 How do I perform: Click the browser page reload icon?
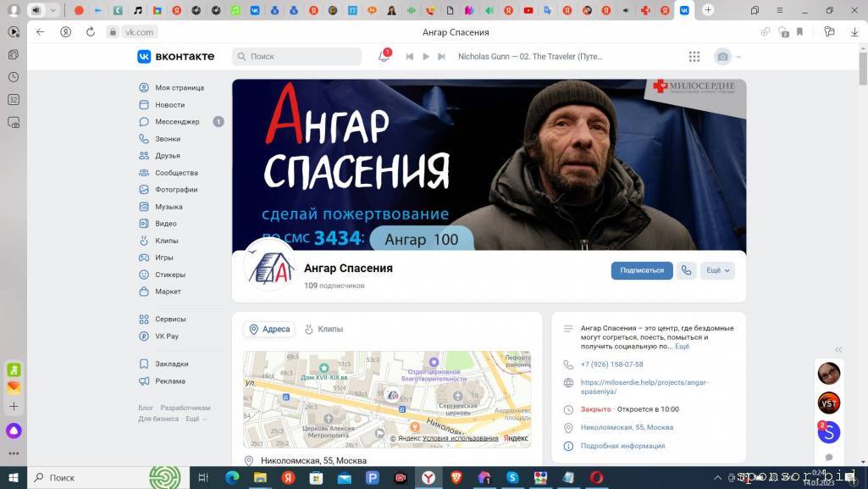91,32
